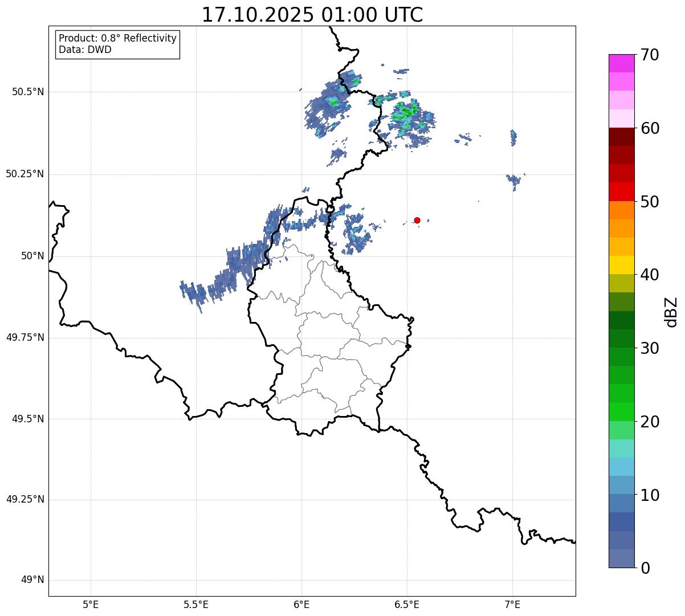The image size is (685, 616).
Task: Click the latitude label '49.75°N'
Action: click(25, 337)
